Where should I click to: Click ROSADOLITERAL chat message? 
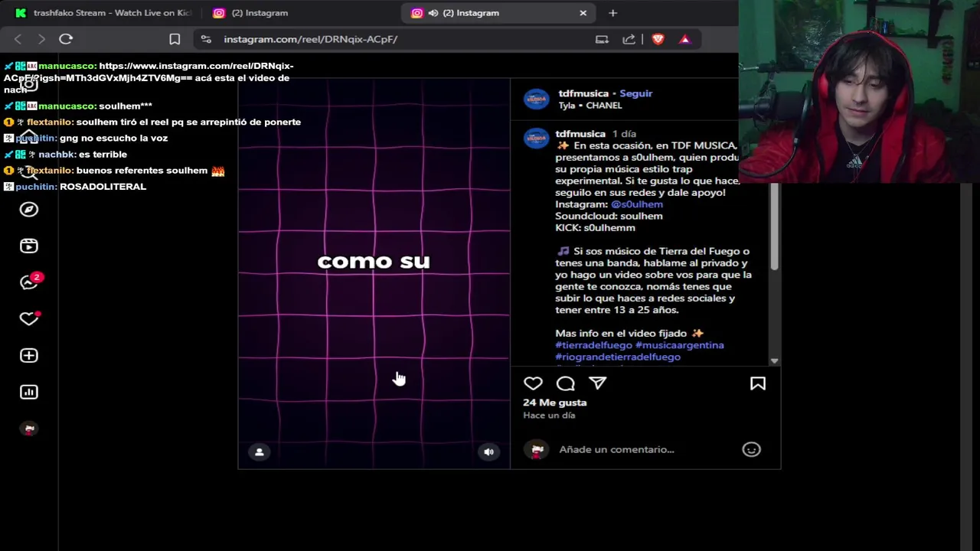tap(103, 186)
